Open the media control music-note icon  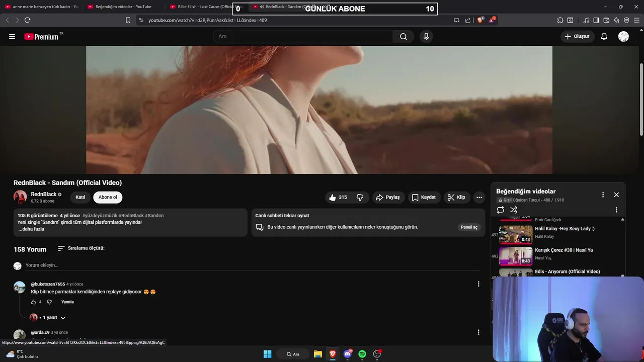tap(586, 20)
